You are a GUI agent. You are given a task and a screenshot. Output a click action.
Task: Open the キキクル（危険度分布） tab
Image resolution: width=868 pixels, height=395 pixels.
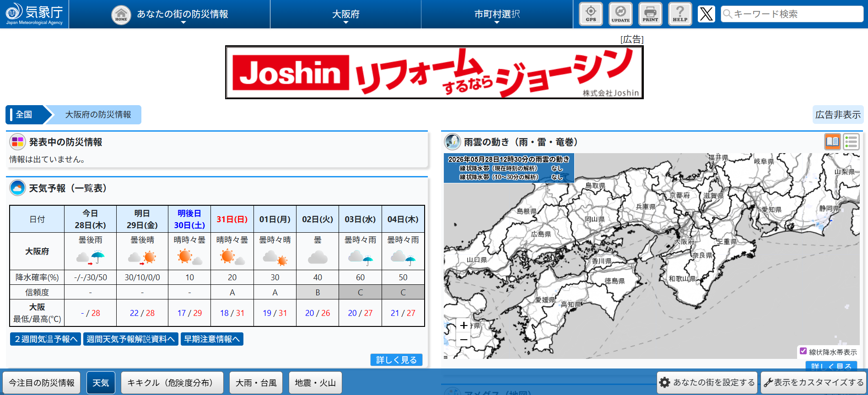[173, 383]
